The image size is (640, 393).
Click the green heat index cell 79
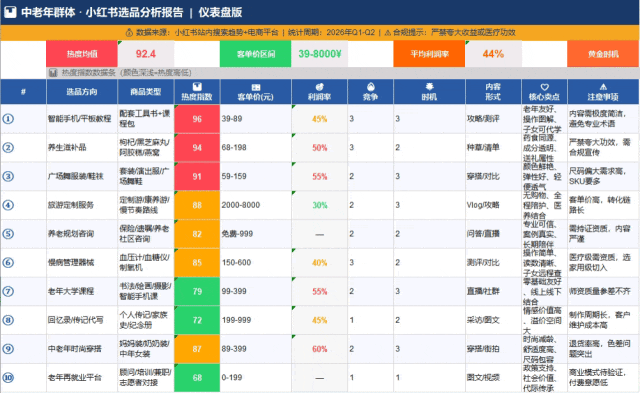pos(197,291)
